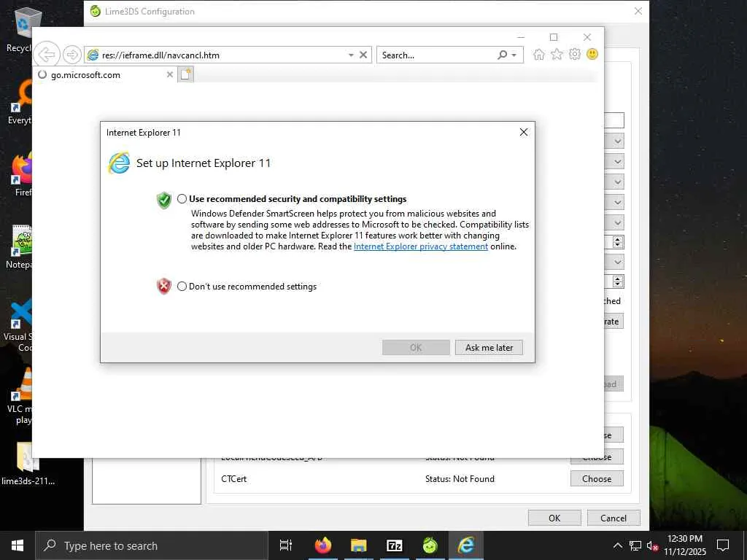
Task: Open Firefox from the taskbar
Action: click(323, 545)
